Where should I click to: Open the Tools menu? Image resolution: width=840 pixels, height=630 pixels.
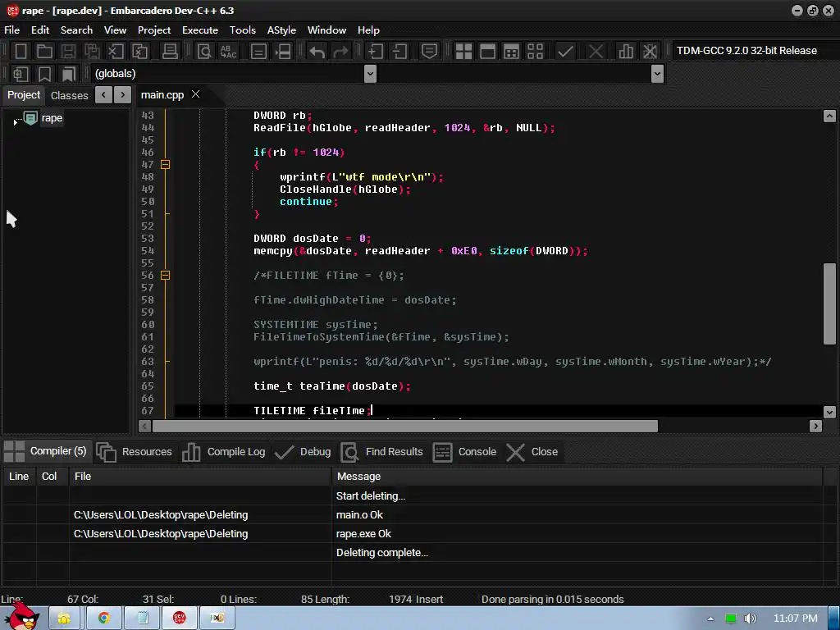(x=243, y=30)
